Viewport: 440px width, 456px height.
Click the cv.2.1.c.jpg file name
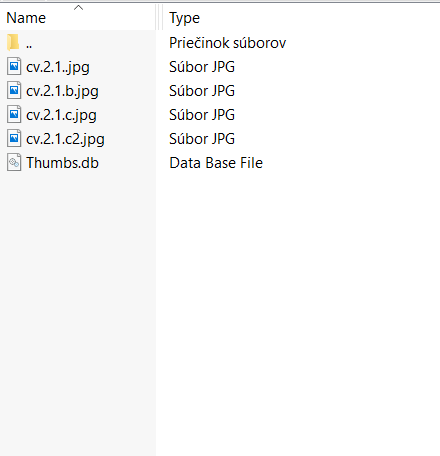click(61, 115)
